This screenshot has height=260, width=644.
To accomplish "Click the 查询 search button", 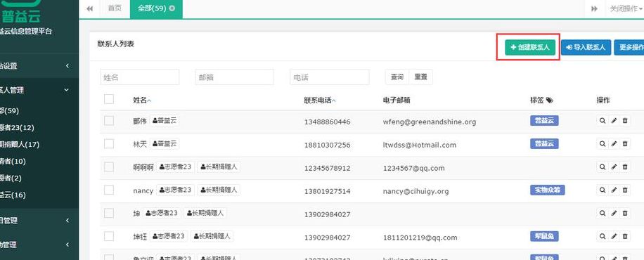I will [x=397, y=77].
